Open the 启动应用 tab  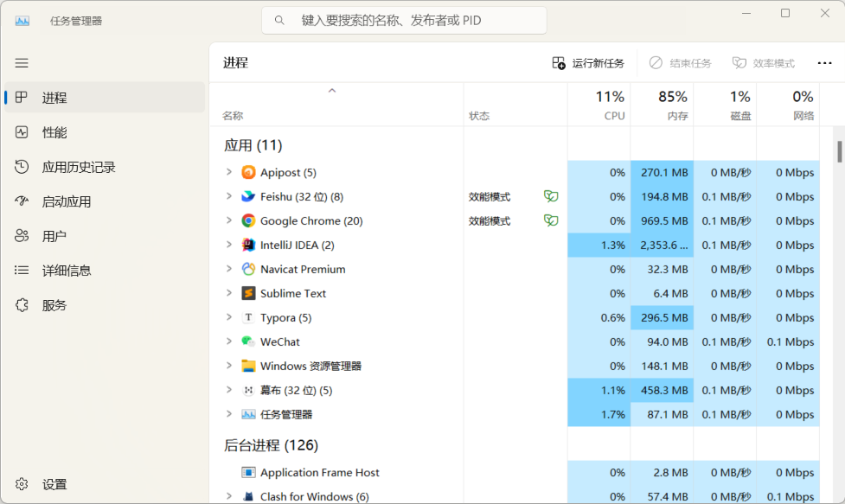coord(105,202)
